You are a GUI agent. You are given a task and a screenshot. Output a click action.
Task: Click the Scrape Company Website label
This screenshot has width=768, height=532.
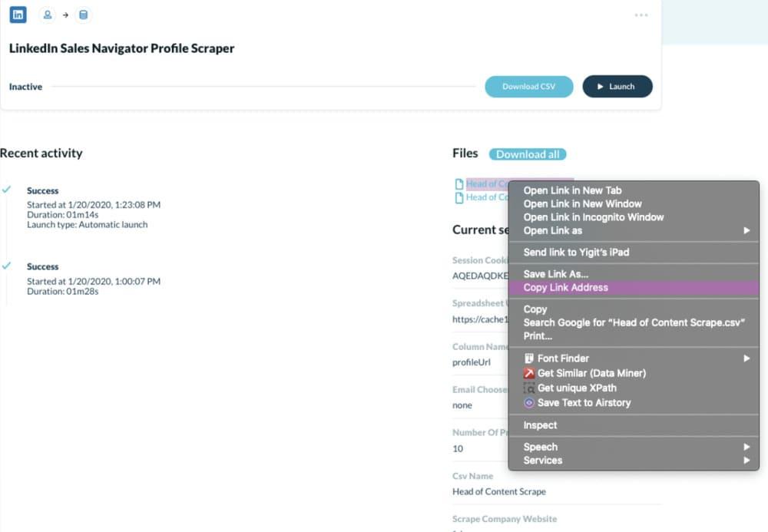(505, 519)
